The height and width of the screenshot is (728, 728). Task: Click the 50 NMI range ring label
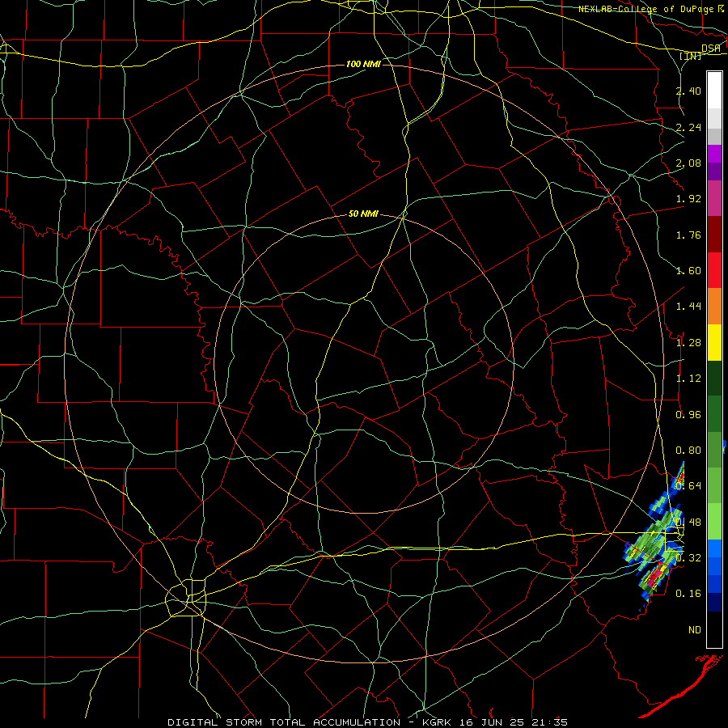pos(363,214)
